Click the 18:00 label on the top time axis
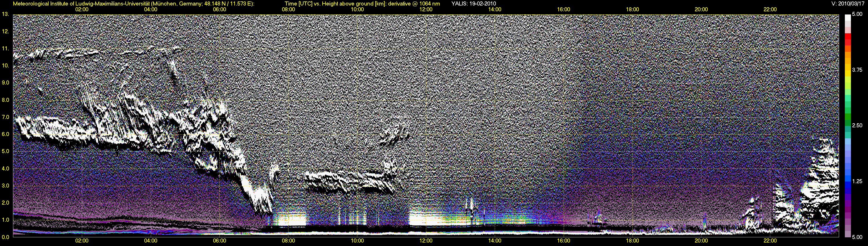 click(x=632, y=10)
